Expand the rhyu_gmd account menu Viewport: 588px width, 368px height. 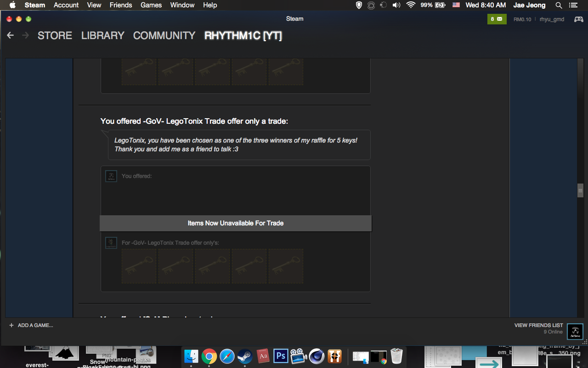pos(552,19)
